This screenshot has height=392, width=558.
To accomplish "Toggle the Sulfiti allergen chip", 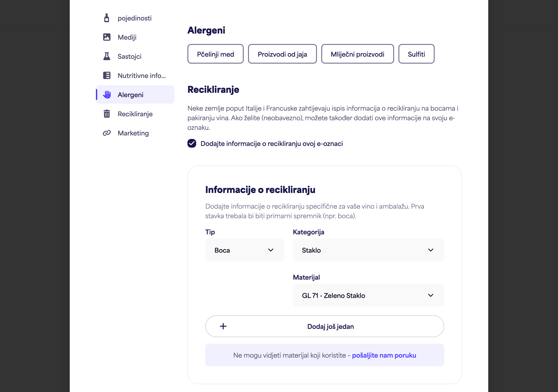I will 416,54.
